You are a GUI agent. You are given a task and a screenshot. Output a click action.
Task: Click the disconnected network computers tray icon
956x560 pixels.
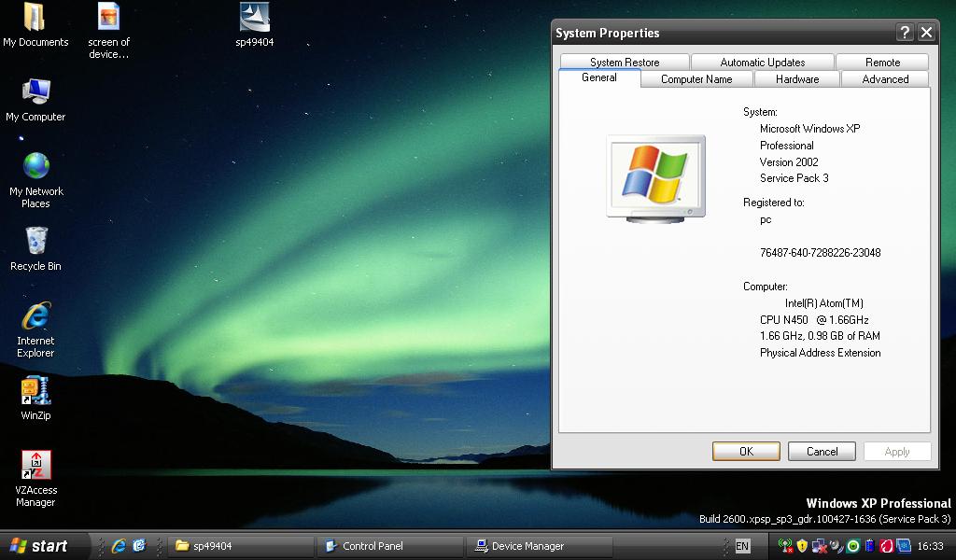click(x=819, y=546)
